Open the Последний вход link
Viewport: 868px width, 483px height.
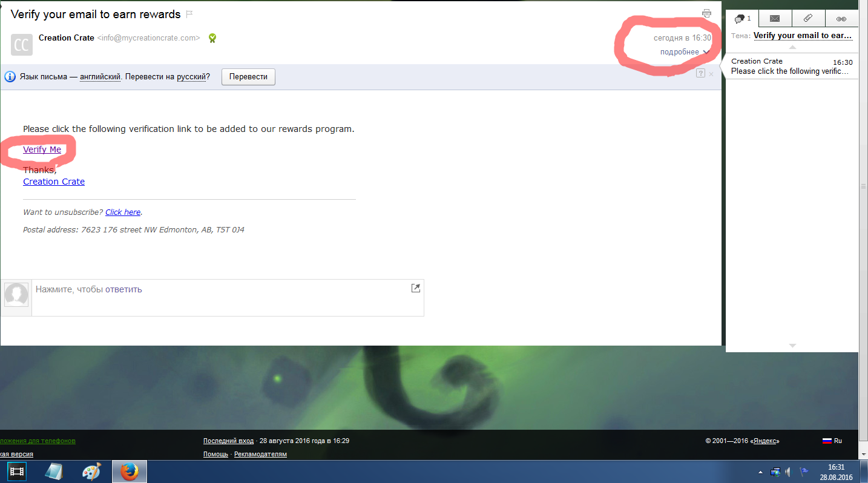(228, 441)
